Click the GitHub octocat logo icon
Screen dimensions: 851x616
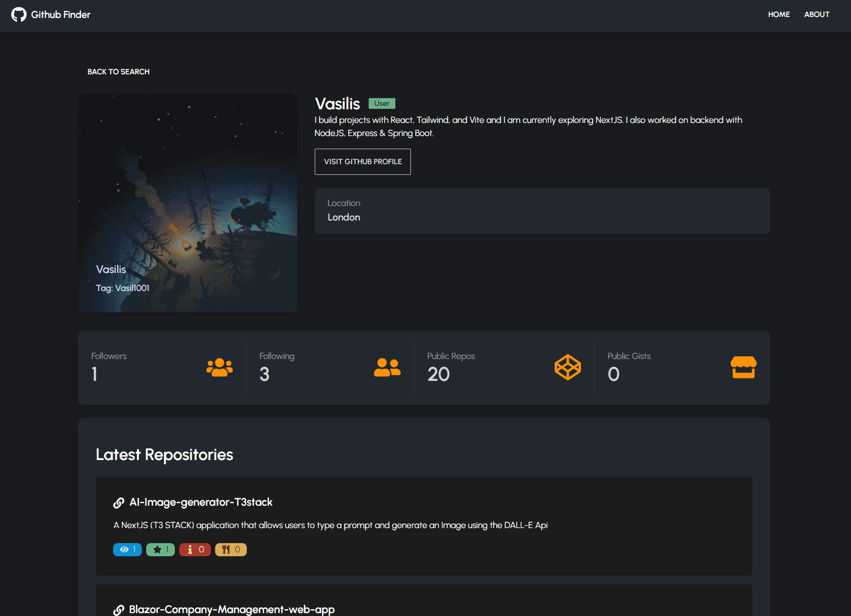(x=19, y=15)
